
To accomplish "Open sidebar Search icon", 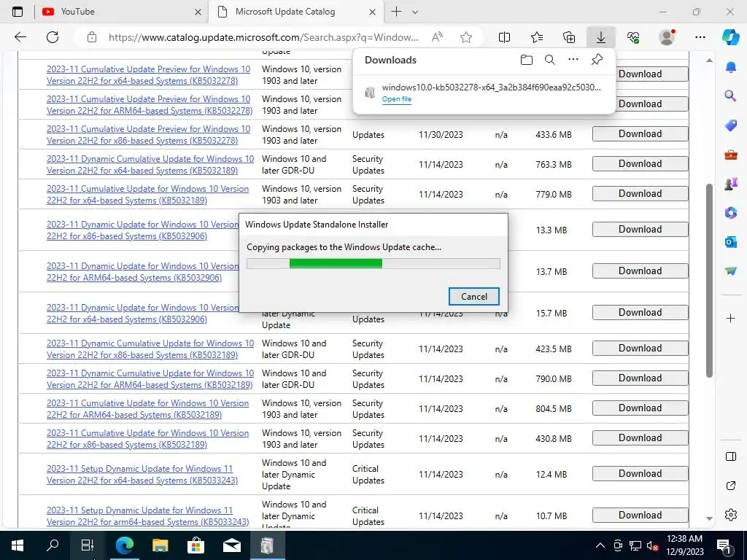I will (730, 96).
